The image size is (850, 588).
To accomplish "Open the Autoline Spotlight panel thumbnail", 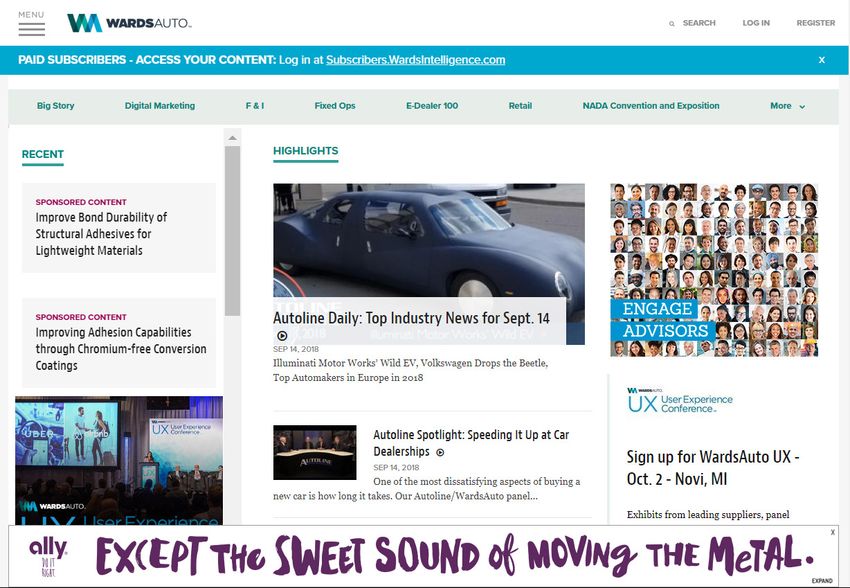I will 315,453.
